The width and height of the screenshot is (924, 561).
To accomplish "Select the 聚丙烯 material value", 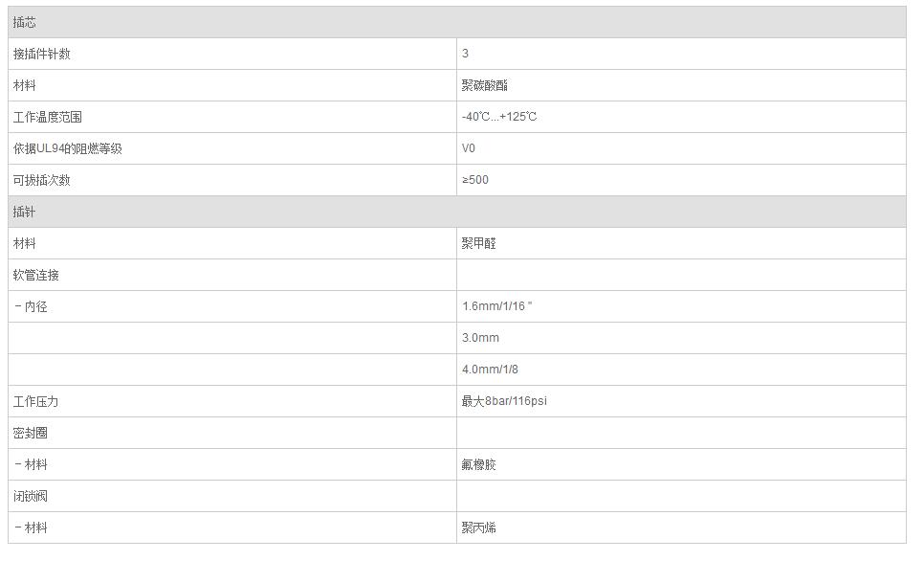I will point(479,527).
